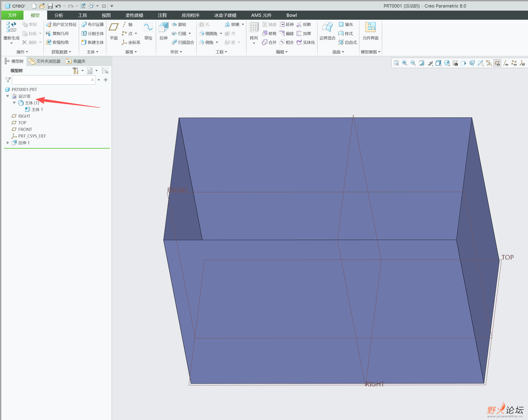Click the Save icon in quick access toolbar
Viewport: 528px width, 420px height.
click(50, 6)
